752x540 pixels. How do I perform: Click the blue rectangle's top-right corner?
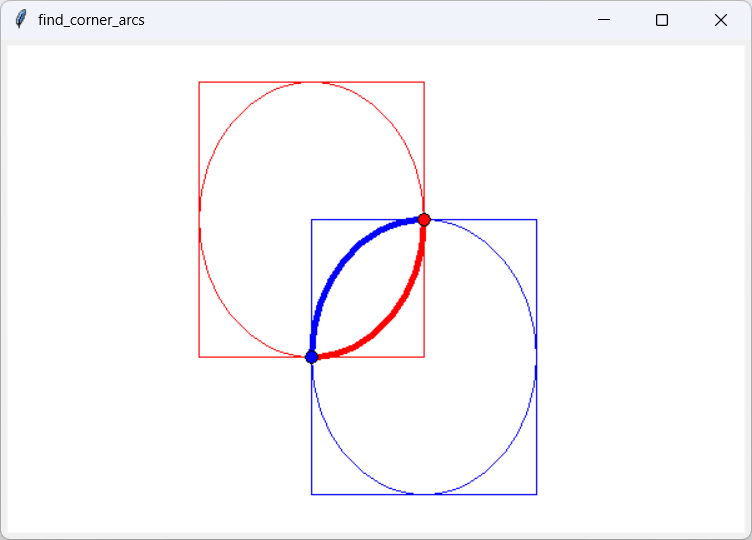click(537, 219)
